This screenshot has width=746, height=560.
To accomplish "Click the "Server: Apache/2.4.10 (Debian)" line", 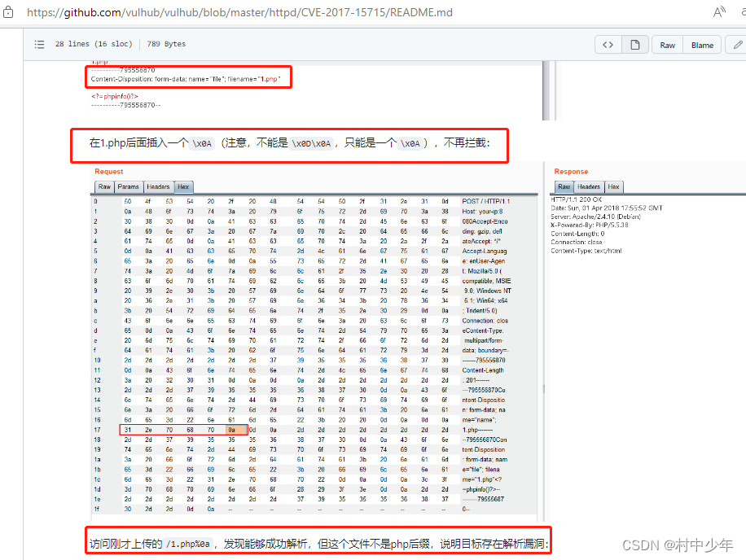I will tap(595, 217).
